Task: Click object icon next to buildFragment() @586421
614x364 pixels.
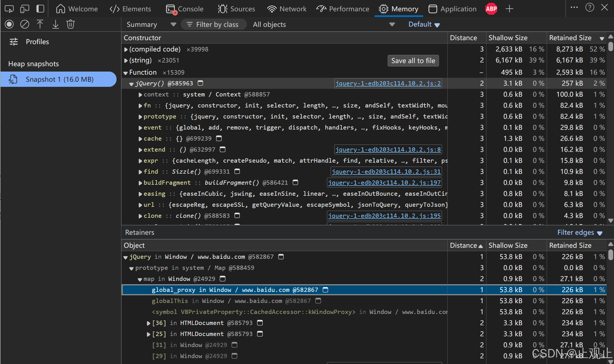Action: click(x=295, y=182)
